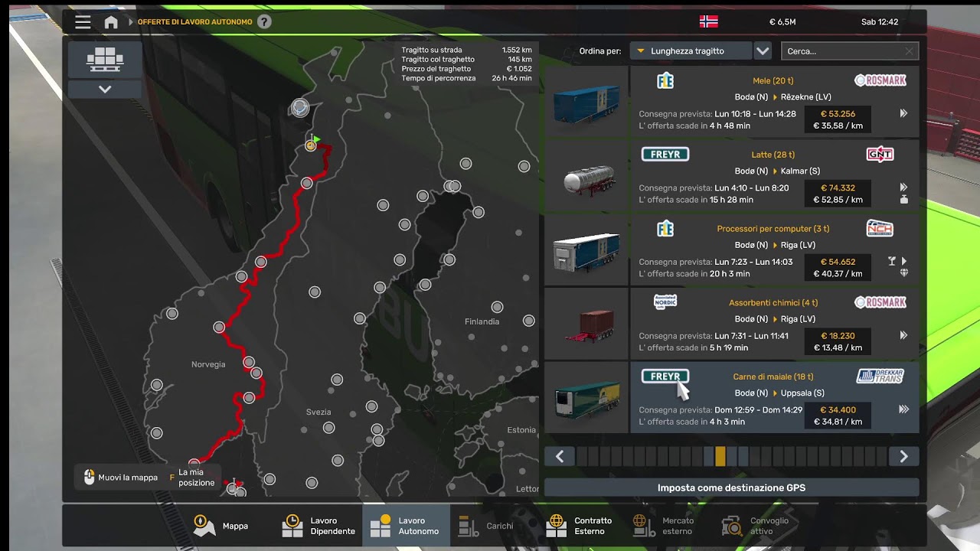Viewport: 980px width, 551px height.
Task: Click Rosmark logo on Assorbenti chimici offer
Action: [x=880, y=302]
